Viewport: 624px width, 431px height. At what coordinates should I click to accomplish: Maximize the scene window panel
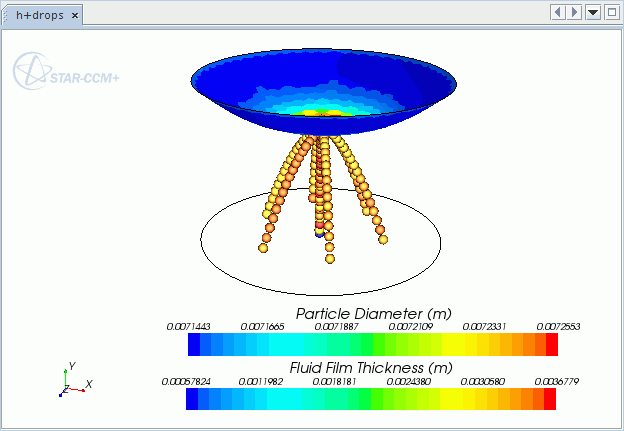click(x=611, y=12)
